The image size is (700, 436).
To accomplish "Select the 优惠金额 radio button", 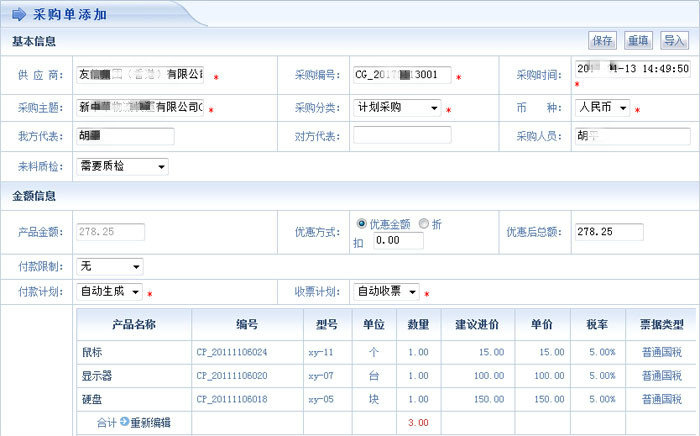I will pos(361,224).
